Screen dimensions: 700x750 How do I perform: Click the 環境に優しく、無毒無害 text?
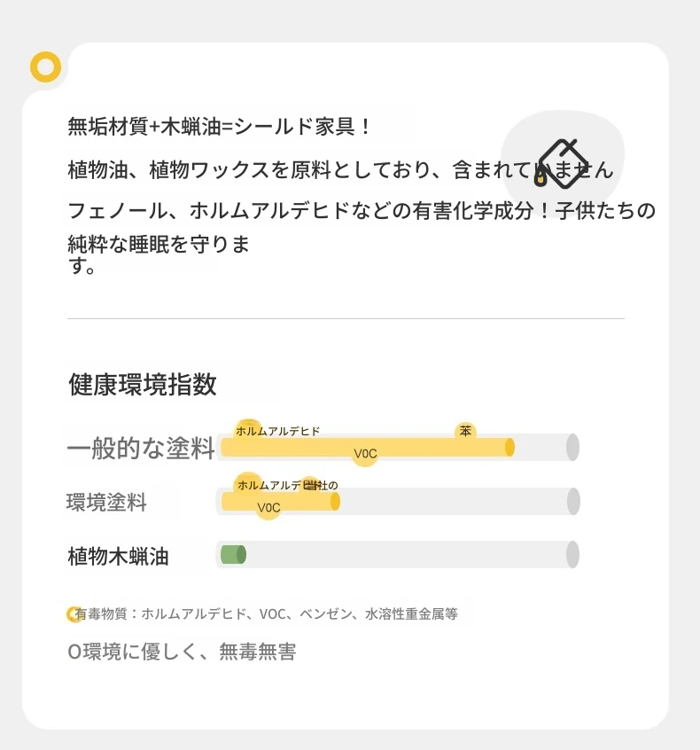tap(182, 652)
